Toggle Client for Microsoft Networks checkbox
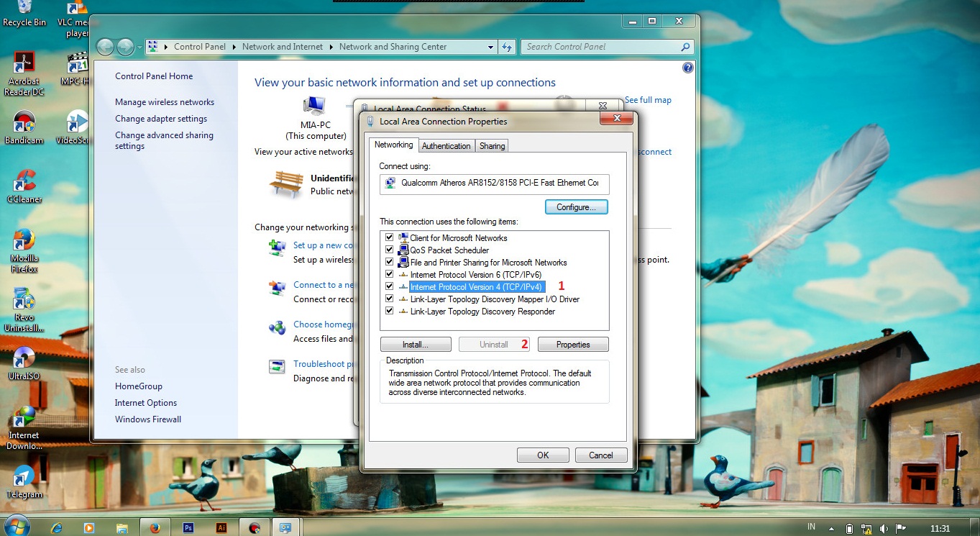980x536 pixels. point(389,237)
